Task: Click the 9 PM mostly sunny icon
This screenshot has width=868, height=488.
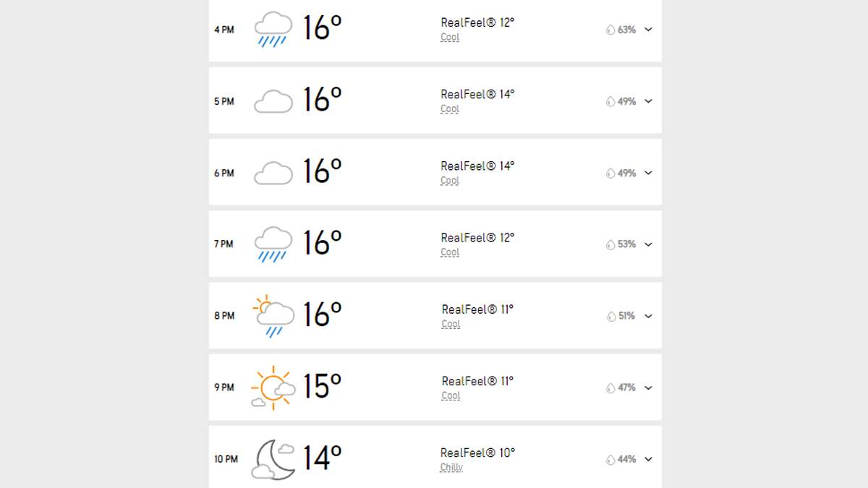Action: point(273,388)
